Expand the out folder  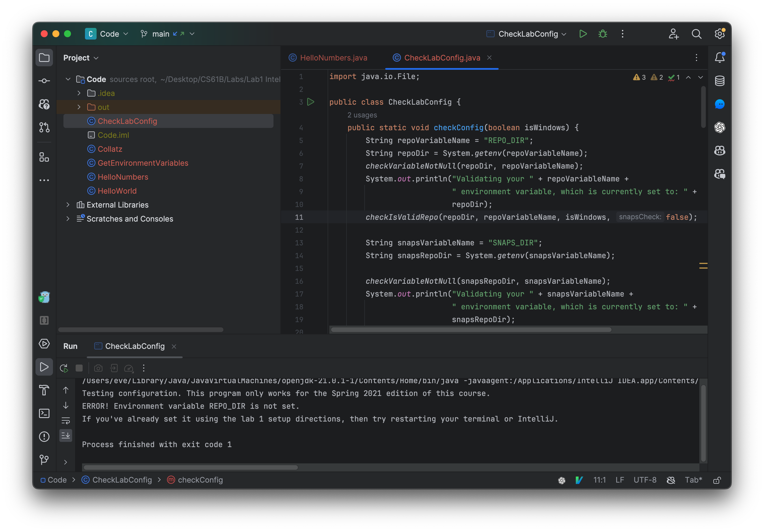79,107
